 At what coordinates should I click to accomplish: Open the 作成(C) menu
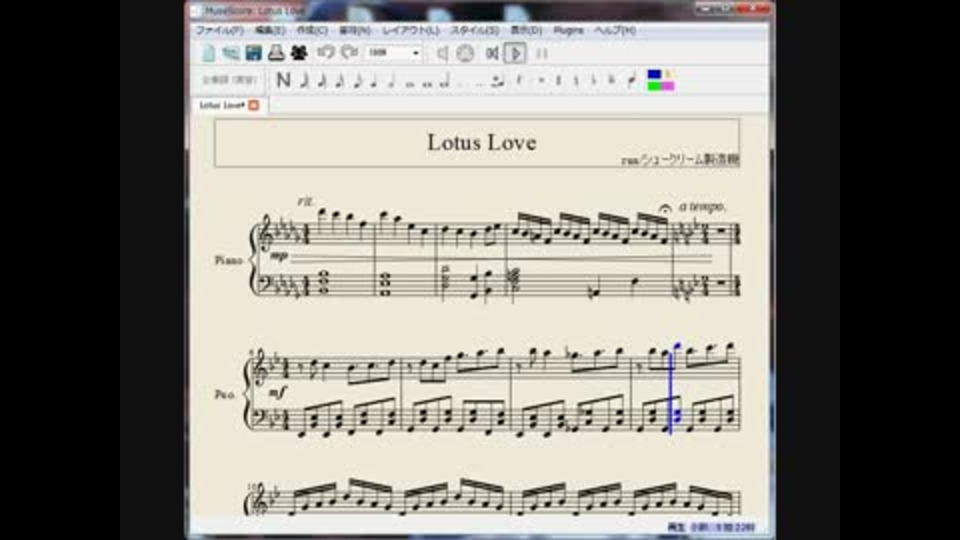tap(312, 30)
